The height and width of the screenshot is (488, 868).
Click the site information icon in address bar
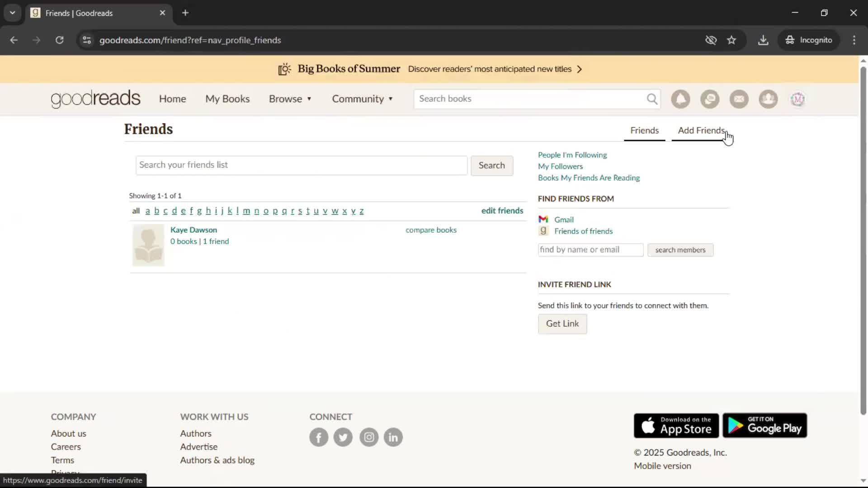(x=87, y=40)
